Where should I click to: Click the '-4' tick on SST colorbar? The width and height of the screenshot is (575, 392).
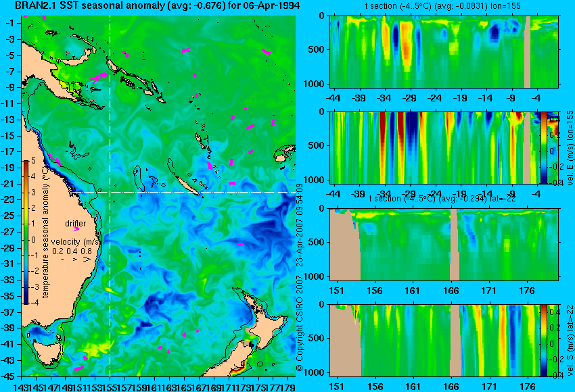tap(33, 303)
